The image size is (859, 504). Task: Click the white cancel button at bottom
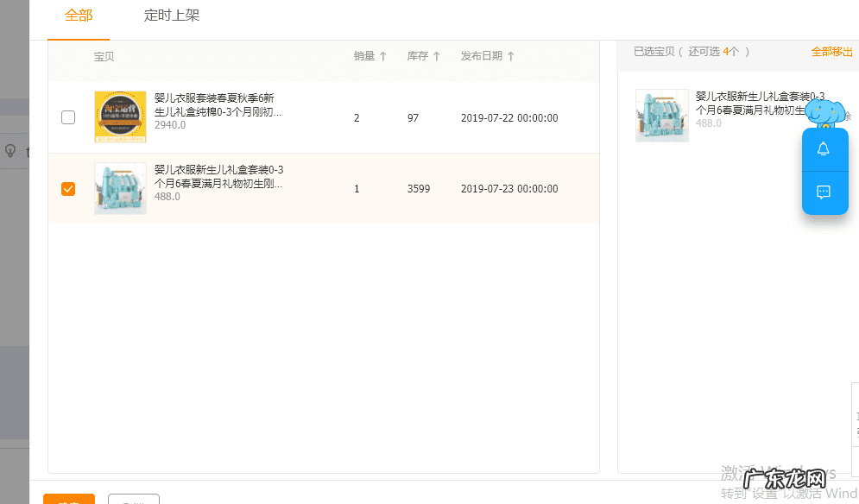pos(134,499)
